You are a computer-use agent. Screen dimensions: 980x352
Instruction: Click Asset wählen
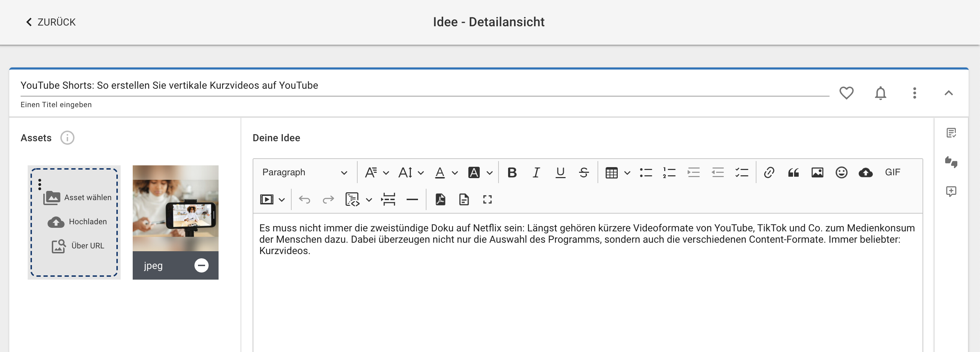click(77, 198)
